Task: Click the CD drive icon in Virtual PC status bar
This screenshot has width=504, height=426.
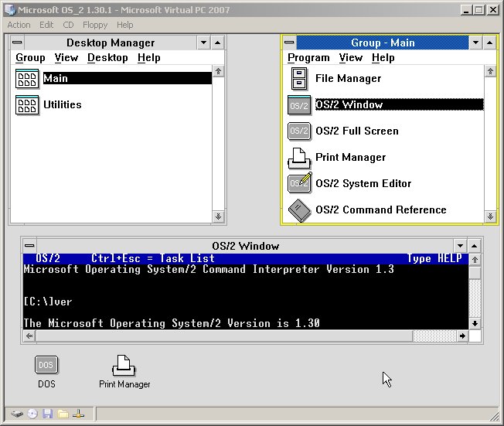Action: pos(32,414)
